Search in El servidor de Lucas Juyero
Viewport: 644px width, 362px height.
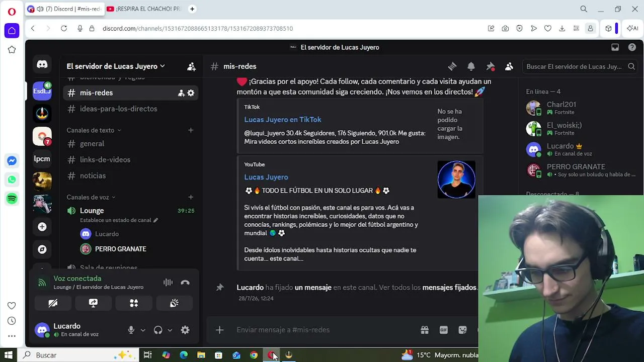[x=580, y=66]
